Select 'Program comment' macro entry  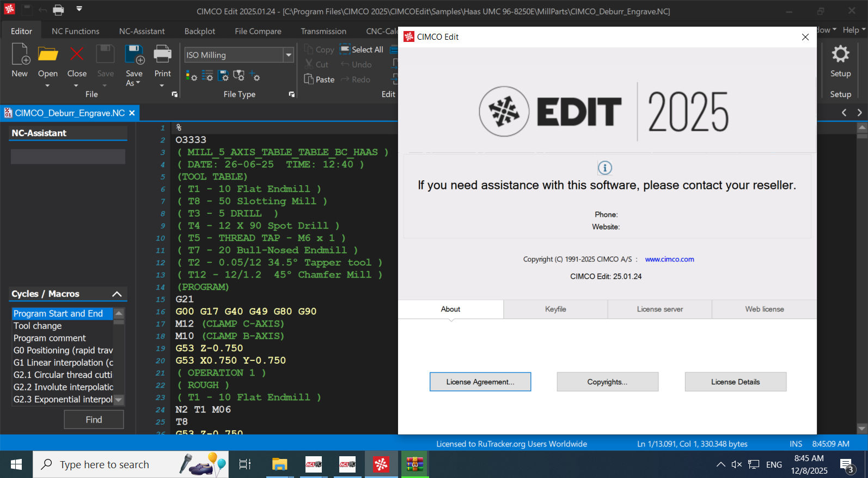pos(62,338)
